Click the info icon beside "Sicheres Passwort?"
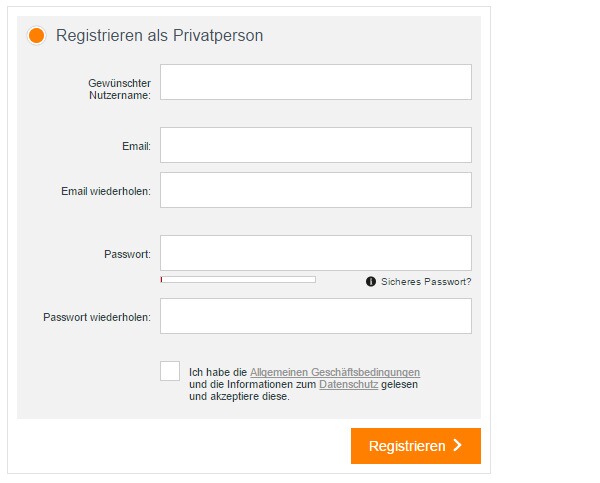 pos(371,282)
